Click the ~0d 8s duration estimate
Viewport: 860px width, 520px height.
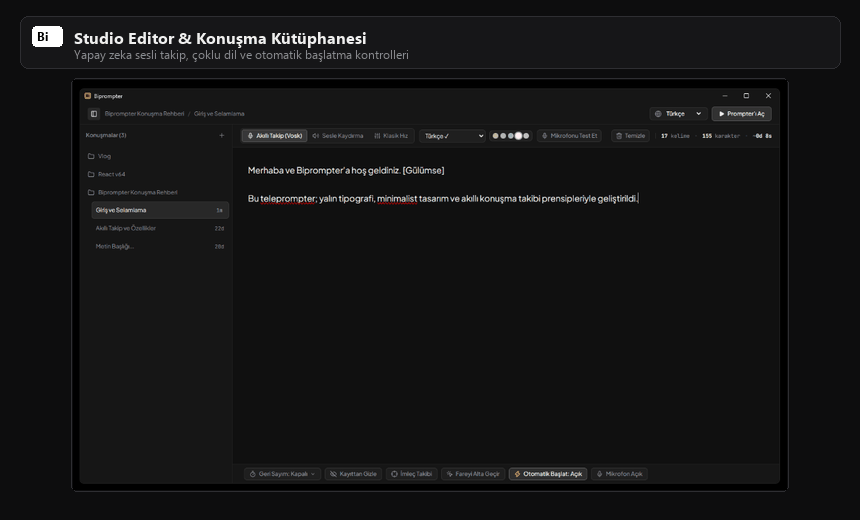coord(762,136)
